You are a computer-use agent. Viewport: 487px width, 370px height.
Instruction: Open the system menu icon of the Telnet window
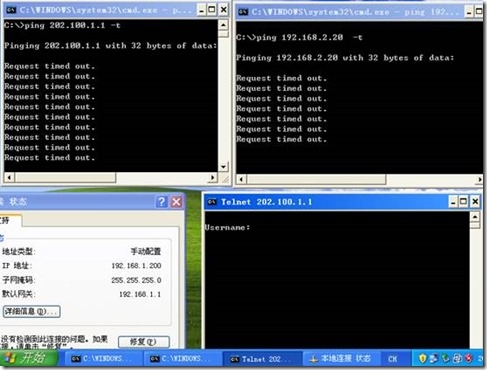pos(212,202)
